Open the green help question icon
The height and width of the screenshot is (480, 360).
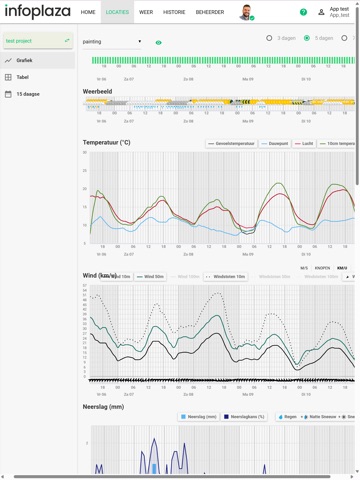[x=303, y=12]
